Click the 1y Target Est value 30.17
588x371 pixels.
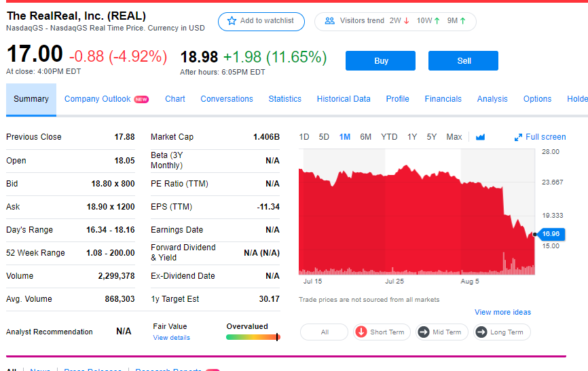pos(270,299)
